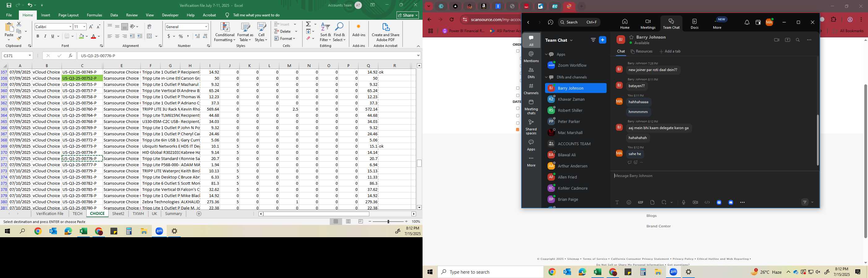Open Find & Select magnifier in Excel
868x278 pixels.
point(339,32)
